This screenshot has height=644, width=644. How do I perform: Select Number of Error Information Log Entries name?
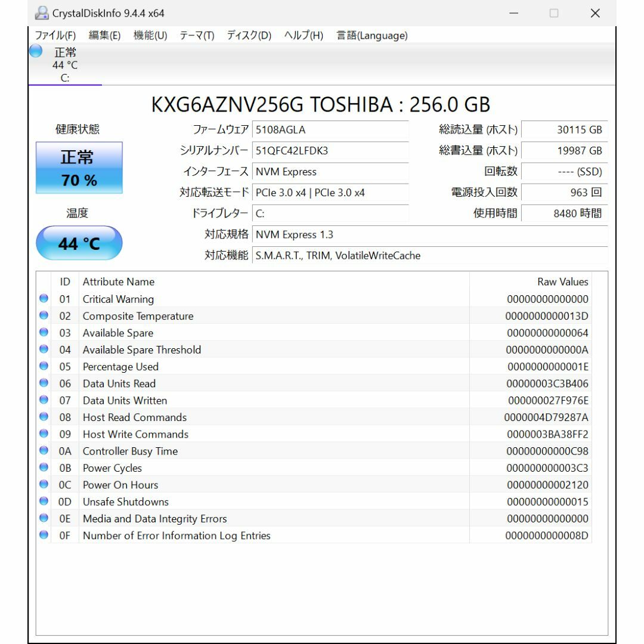coord(177,535)
